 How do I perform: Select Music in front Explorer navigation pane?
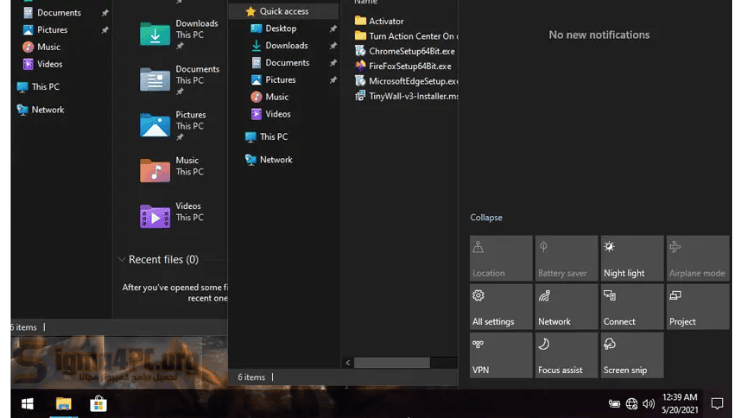pyautogui.click(x=277, y=97)
